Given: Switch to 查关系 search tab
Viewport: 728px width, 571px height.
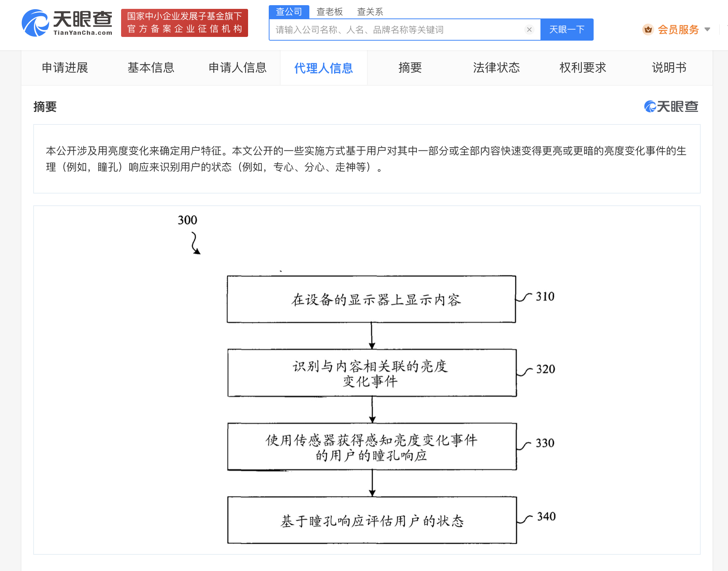Looking at the screenshot, I should tap(370, 12).
